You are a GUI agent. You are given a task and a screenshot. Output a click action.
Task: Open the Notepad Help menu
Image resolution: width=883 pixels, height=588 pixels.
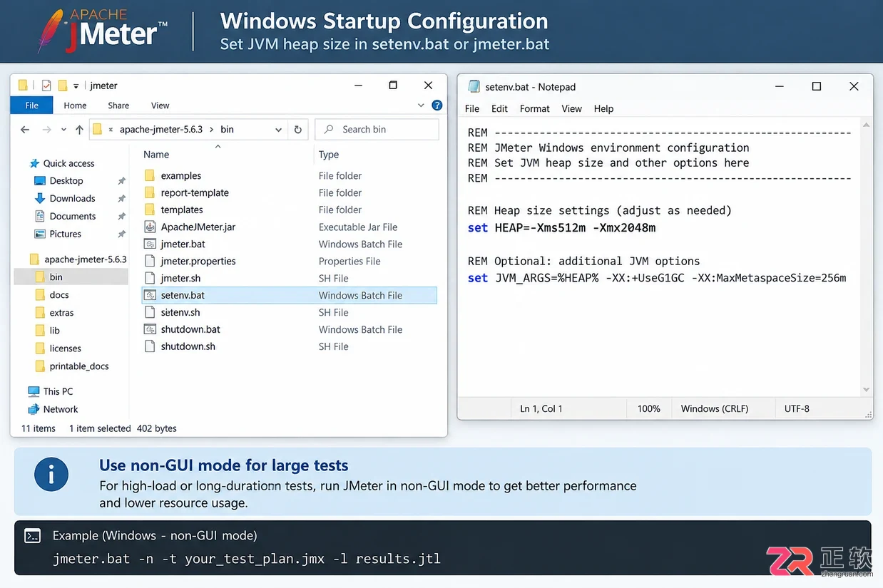tap(603, 109)
